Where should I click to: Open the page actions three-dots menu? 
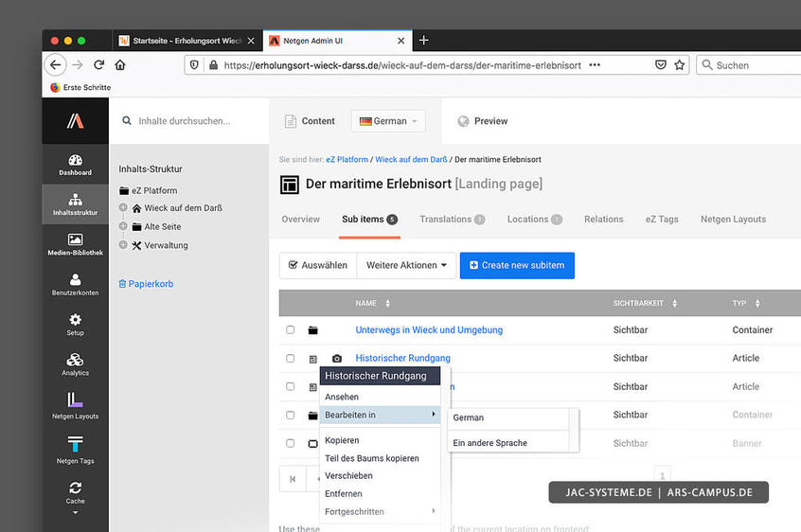595,64
